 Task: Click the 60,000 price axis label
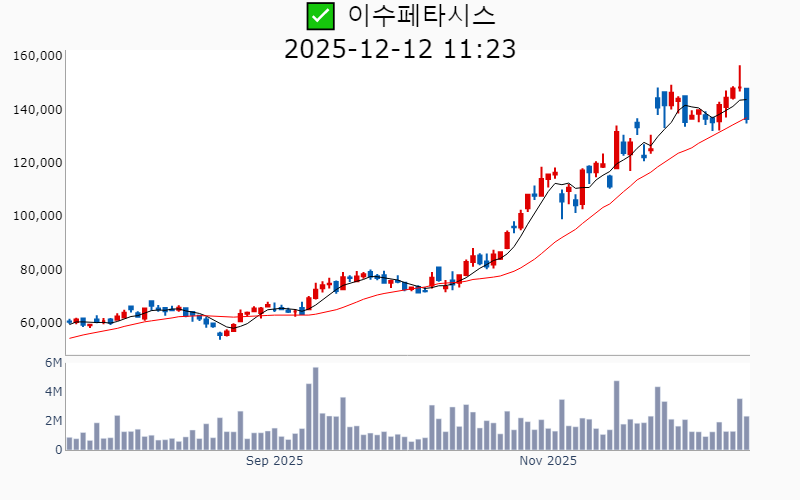[x=41, y=322]
